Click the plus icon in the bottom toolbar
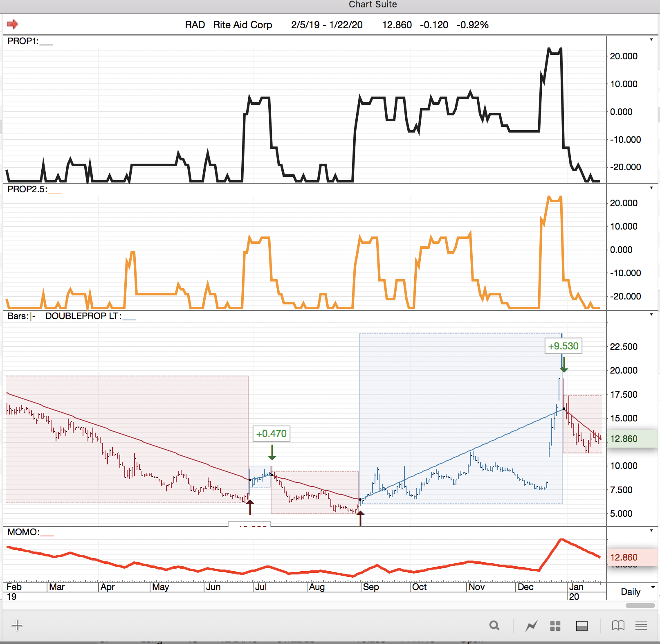Image resolution: width=660 pixels, height=644 pixels. click(x=17, y=625)
